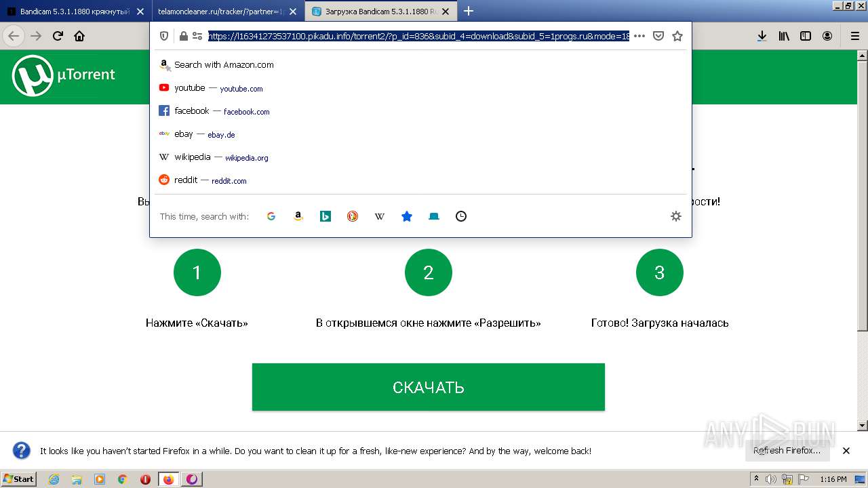Reload the current page
This screenshot has height=488, width=868.
coord(58,36)
